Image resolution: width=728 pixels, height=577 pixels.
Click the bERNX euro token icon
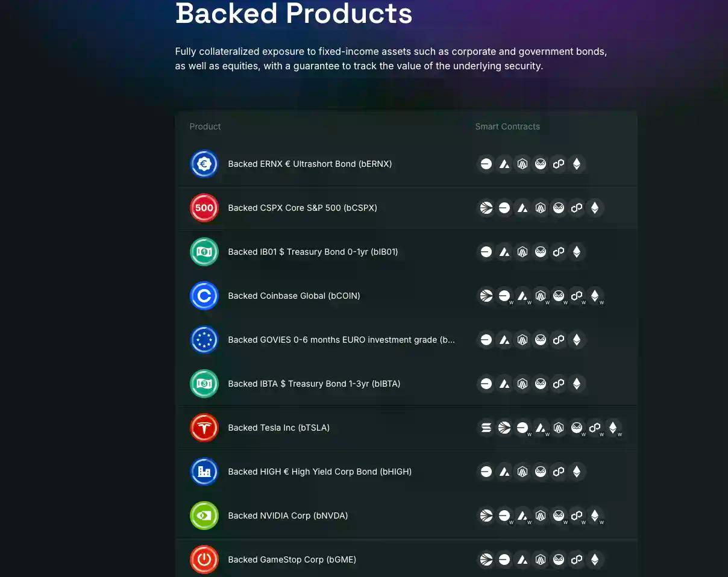[x=204, y=164]
